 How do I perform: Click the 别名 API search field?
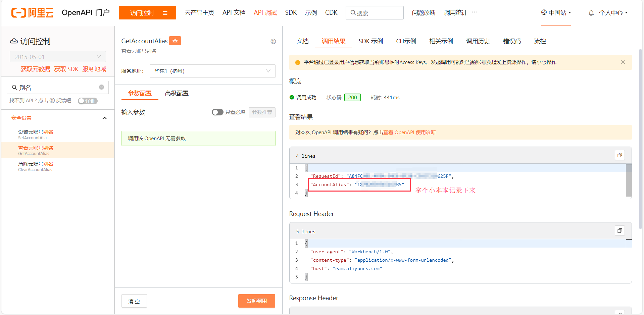(58, 88)
